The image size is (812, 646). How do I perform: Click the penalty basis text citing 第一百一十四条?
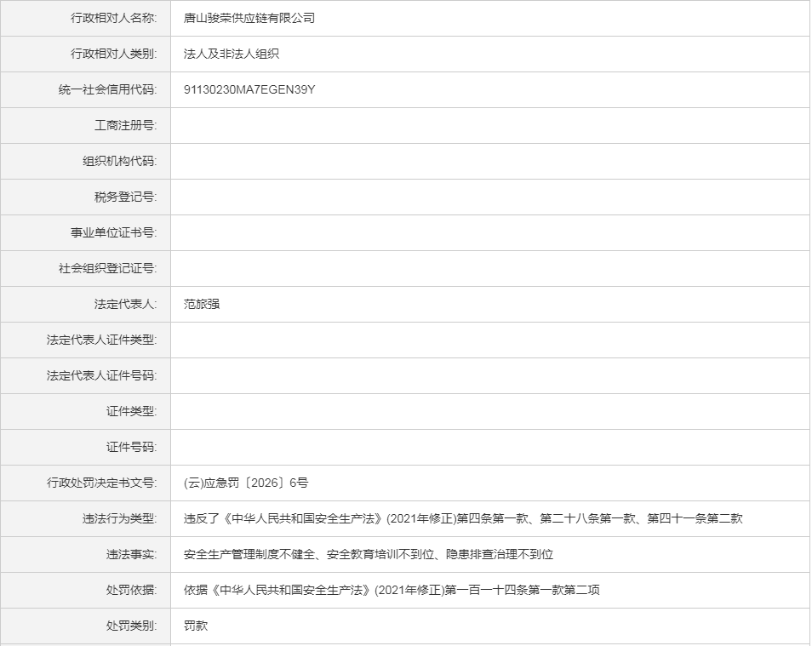click(x=392, y=590)
